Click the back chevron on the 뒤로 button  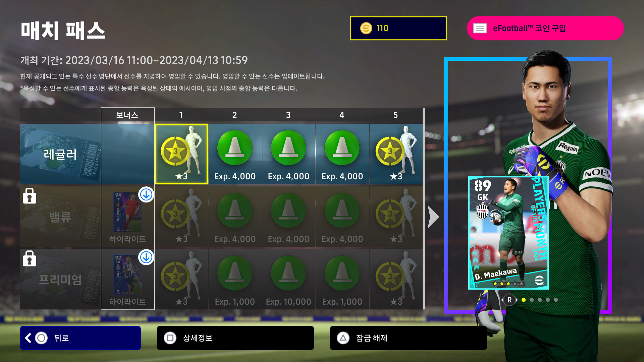point(29,338)
